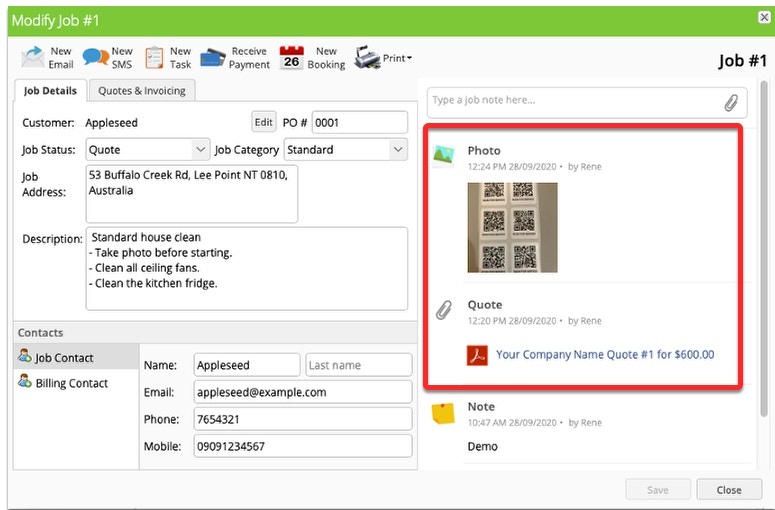
Task: Click the Demo note text
Action: pyautogui.click(x=482, y=446)
